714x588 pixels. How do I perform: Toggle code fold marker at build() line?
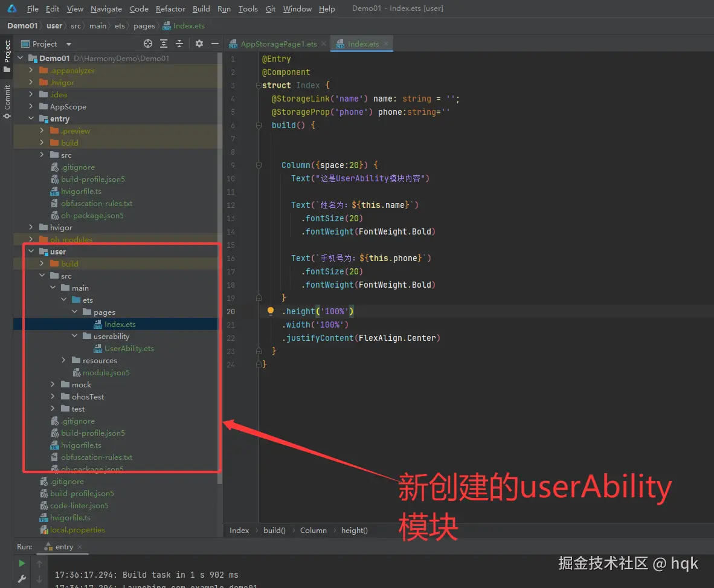tap(257, 125)
